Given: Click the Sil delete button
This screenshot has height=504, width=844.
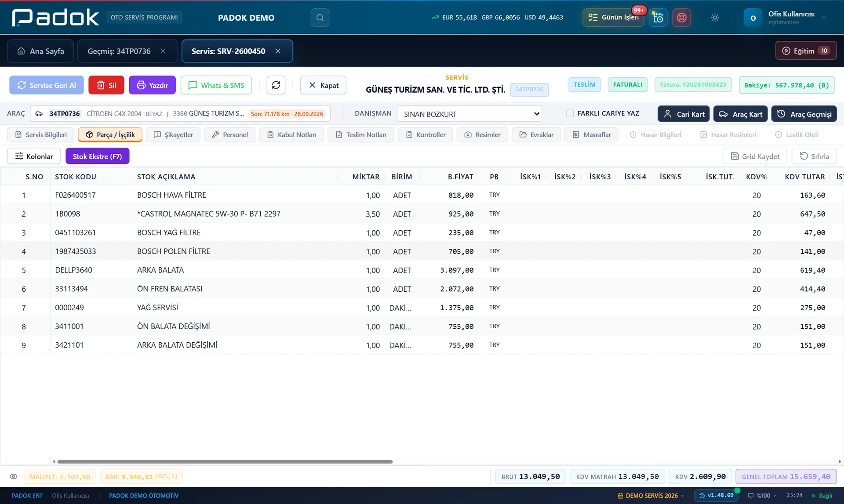Looking at the screenshot, I should tap(106, 85).
